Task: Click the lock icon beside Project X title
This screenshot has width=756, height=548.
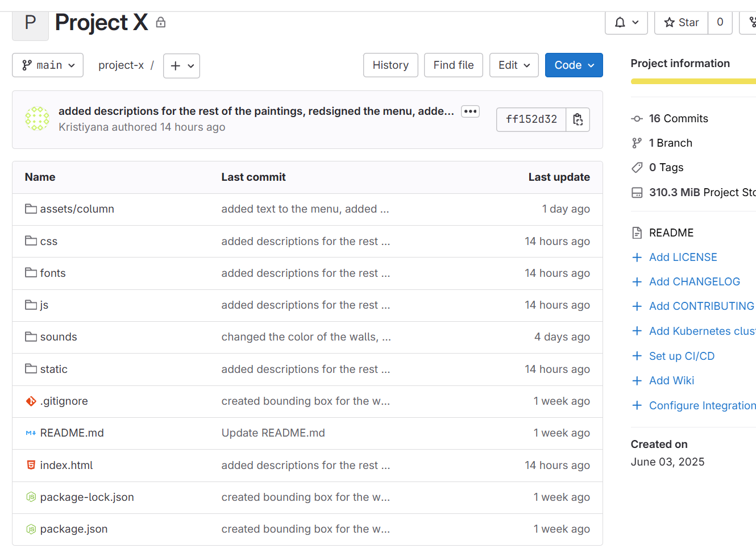Action: click(160, 22)
